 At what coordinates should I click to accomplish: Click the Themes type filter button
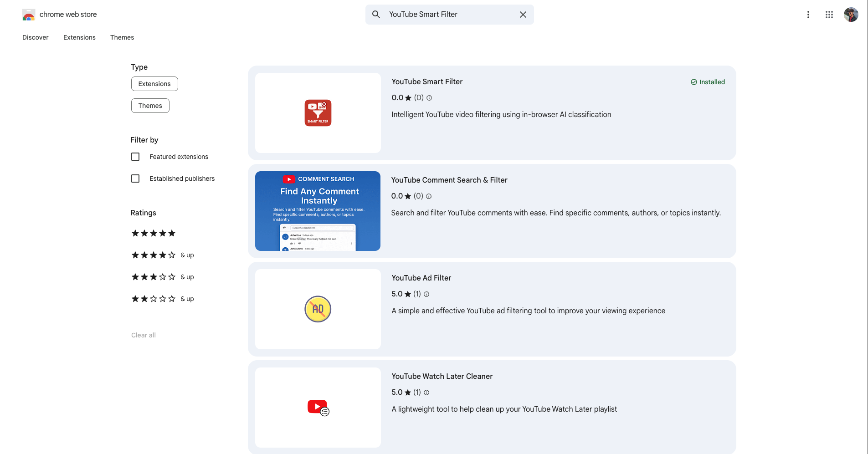click(x=150, y=105)
